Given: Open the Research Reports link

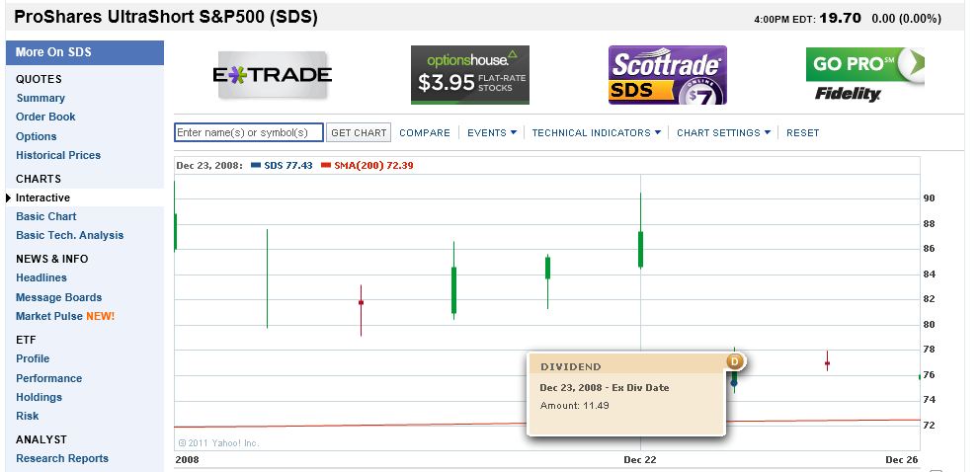Looking at the screenshot, I should (62, 459).
